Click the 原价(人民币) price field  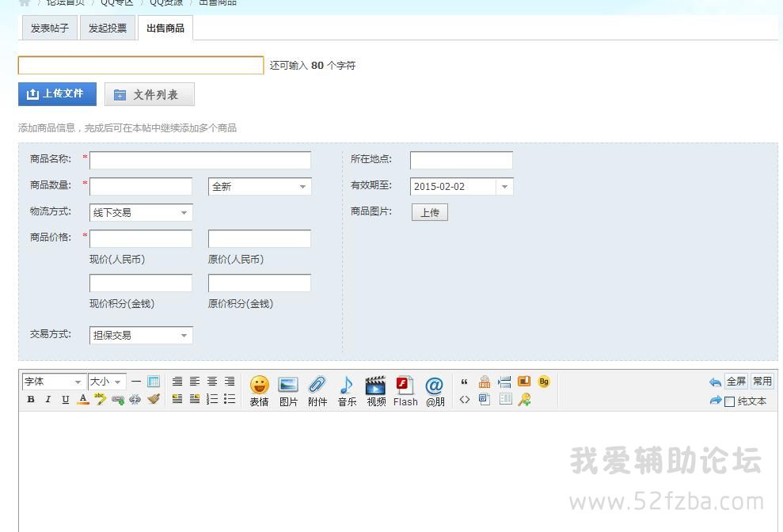[x=260, y=239]
